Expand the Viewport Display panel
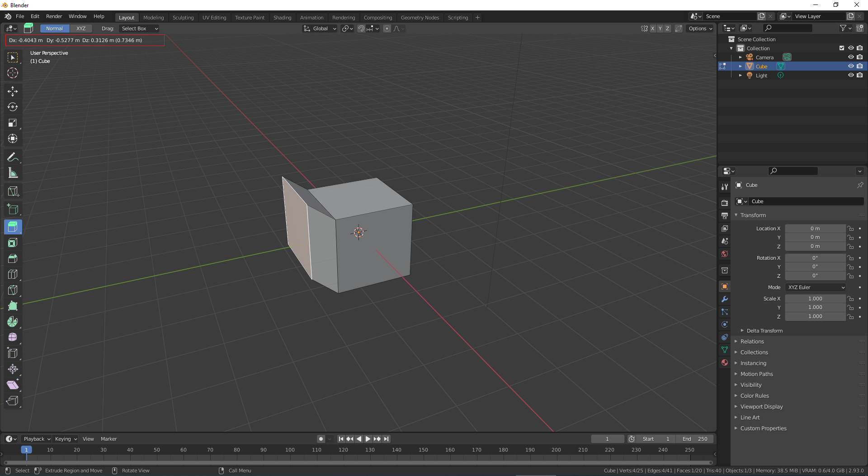Image resolution: width=868 pixels, height=476 pixels. point(761,407)
